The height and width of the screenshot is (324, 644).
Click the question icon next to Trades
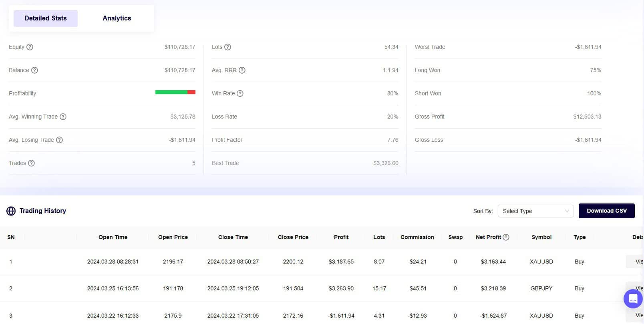(31, 163)
